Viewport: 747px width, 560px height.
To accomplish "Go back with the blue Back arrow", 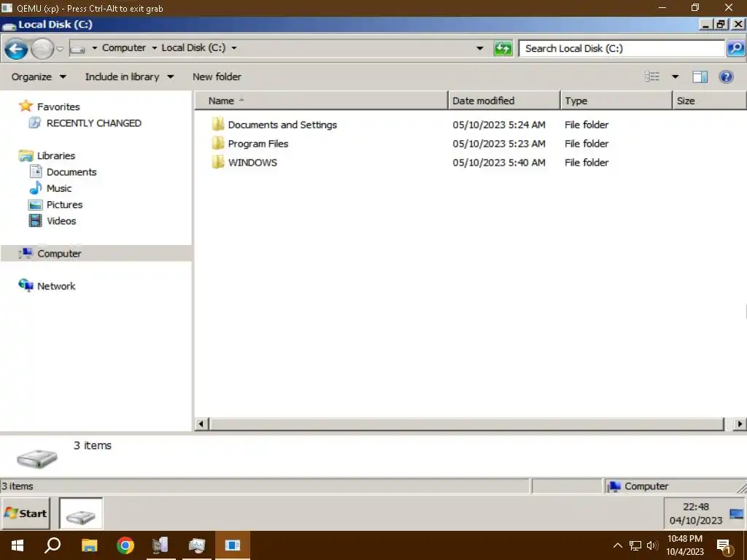I will (16, 49).
